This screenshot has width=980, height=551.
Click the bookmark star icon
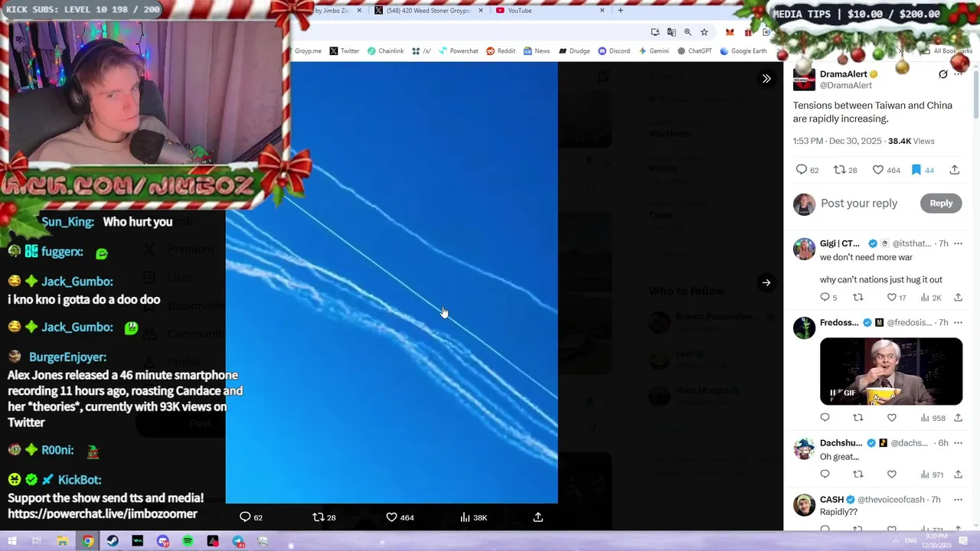coord(704,32)
